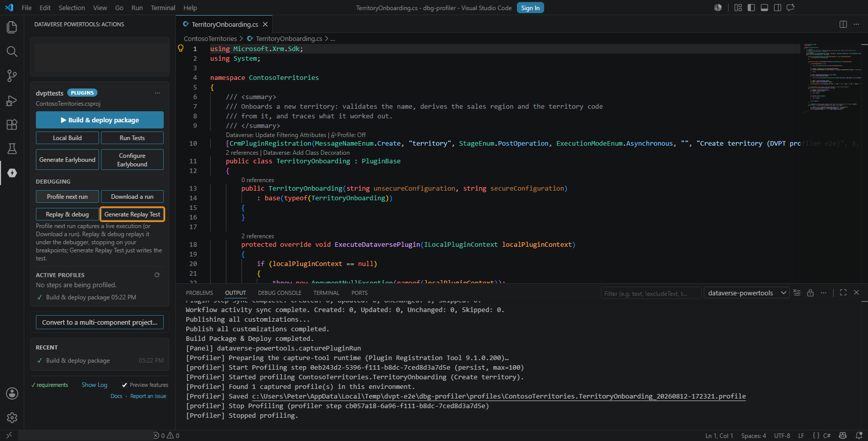The image size is (868, 441).
Task: Open the Customize Layout icon in the title bar
Action: click(738, 8)
